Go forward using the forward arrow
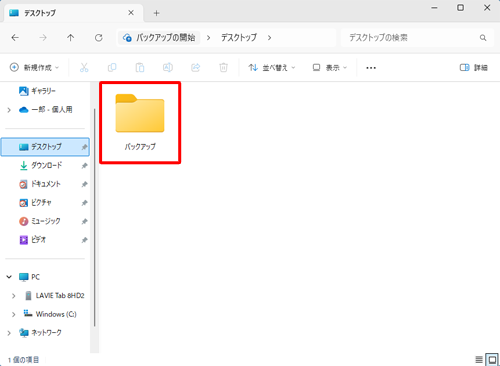 (43, 38)
